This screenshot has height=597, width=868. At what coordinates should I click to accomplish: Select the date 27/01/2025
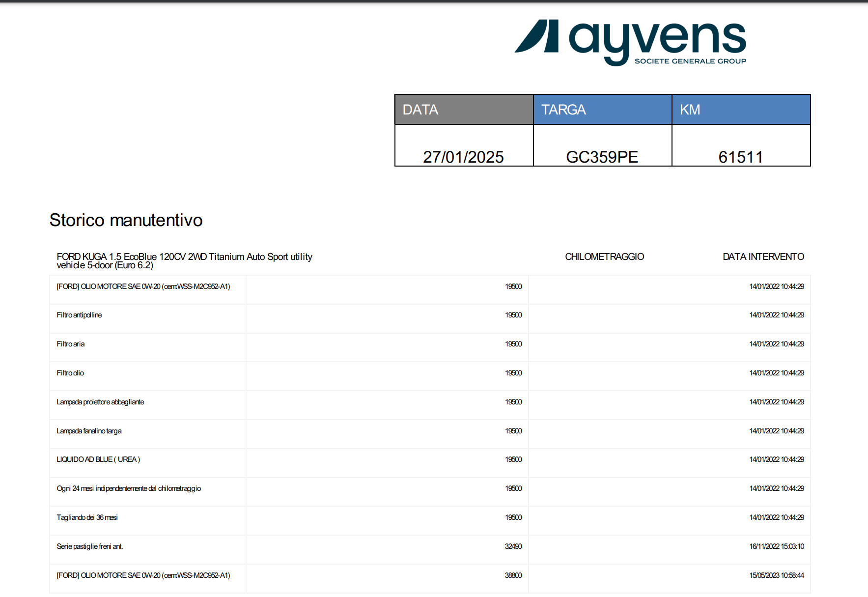point(463,157)
